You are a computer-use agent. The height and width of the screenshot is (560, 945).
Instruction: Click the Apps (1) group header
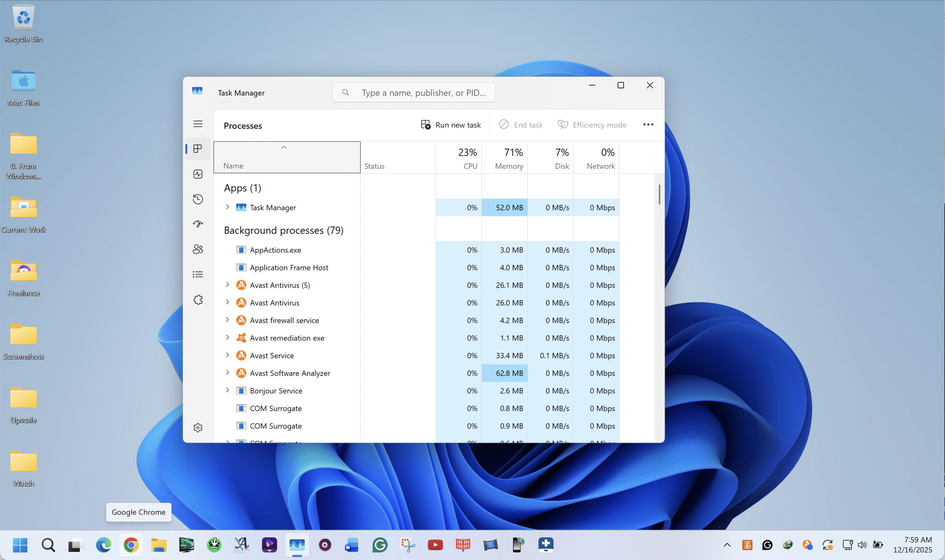(x=242, y=188)
